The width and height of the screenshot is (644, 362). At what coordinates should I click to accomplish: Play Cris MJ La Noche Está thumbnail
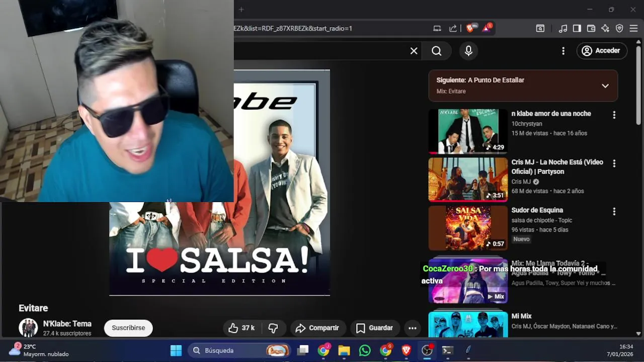coord(468,179)
